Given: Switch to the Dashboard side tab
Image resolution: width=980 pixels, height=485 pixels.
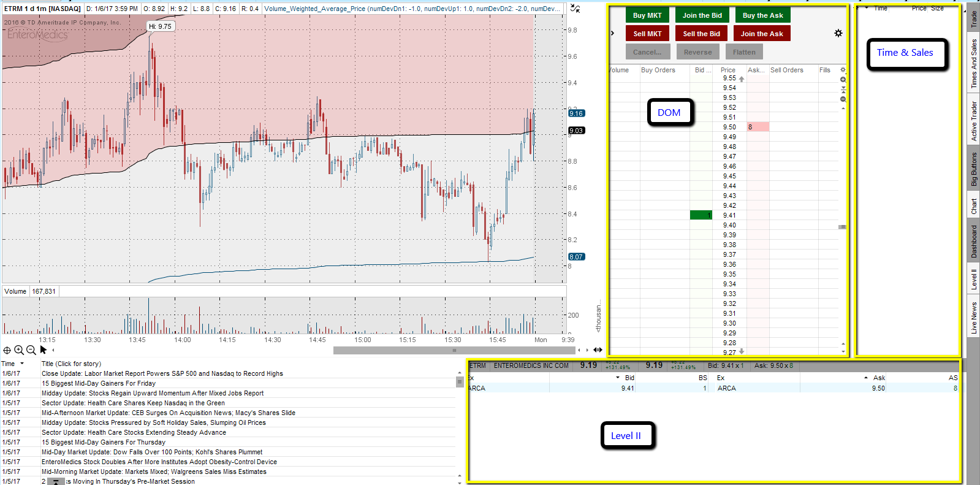Looking at the screenshot, I should click(x=973, y=241).
